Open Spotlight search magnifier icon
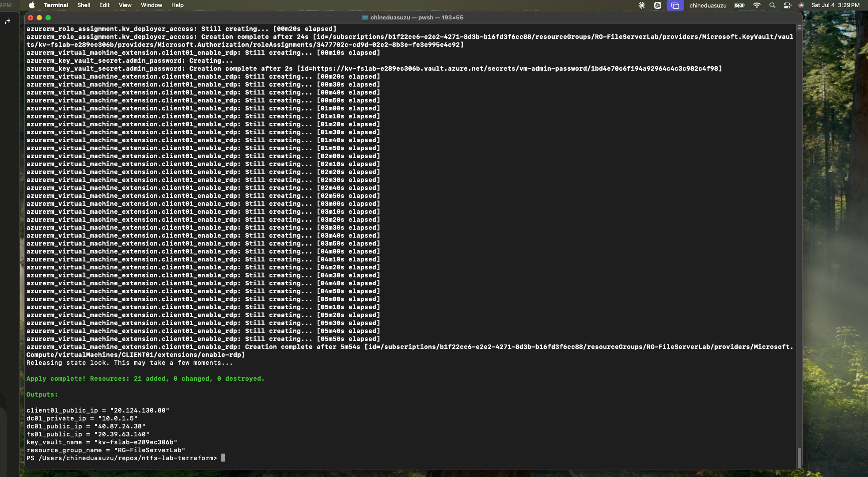The width and height of the screenshot is (868, 477). pyautogui.click(x=772, y=5)
